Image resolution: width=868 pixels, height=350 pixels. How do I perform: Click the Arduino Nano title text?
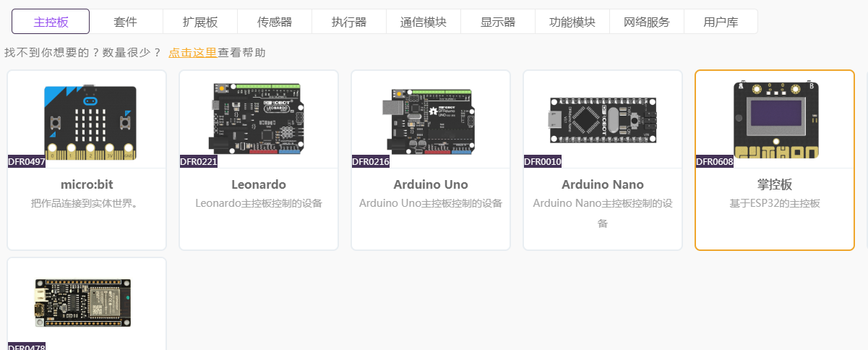point(603,184)
